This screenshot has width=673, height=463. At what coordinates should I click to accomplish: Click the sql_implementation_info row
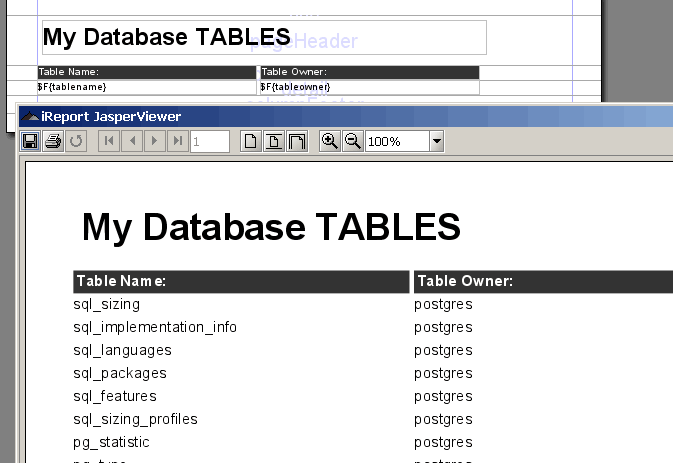tap(155, 327)
